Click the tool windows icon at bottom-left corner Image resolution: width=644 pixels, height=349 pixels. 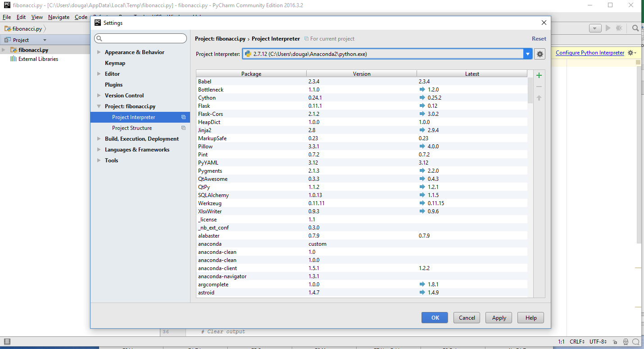[x=7, y=342]
